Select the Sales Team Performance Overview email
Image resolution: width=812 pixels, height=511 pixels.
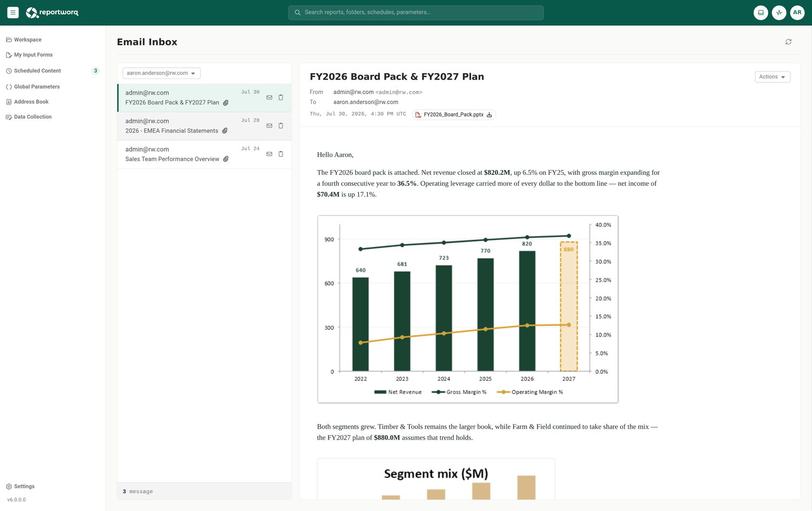[204, 154]
